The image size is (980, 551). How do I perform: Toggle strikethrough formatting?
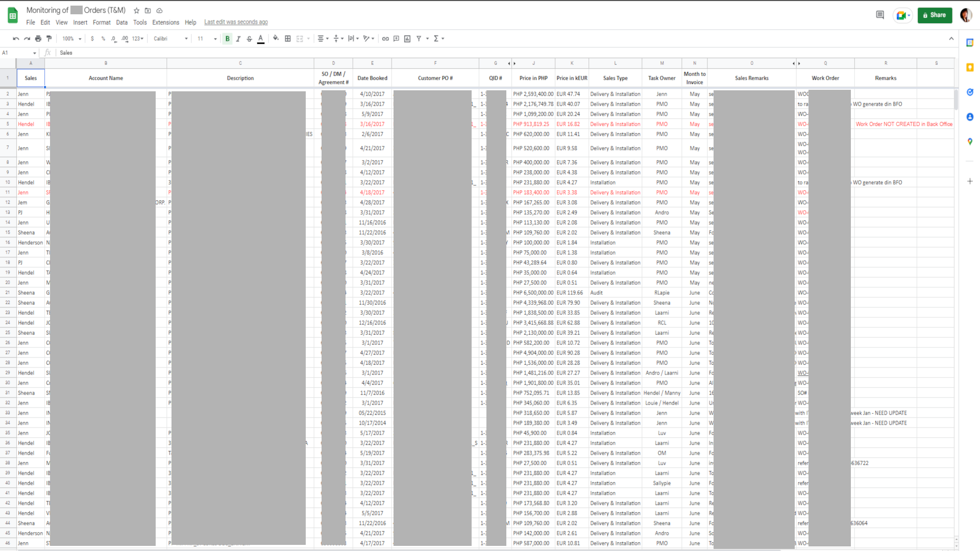(250, 39)
